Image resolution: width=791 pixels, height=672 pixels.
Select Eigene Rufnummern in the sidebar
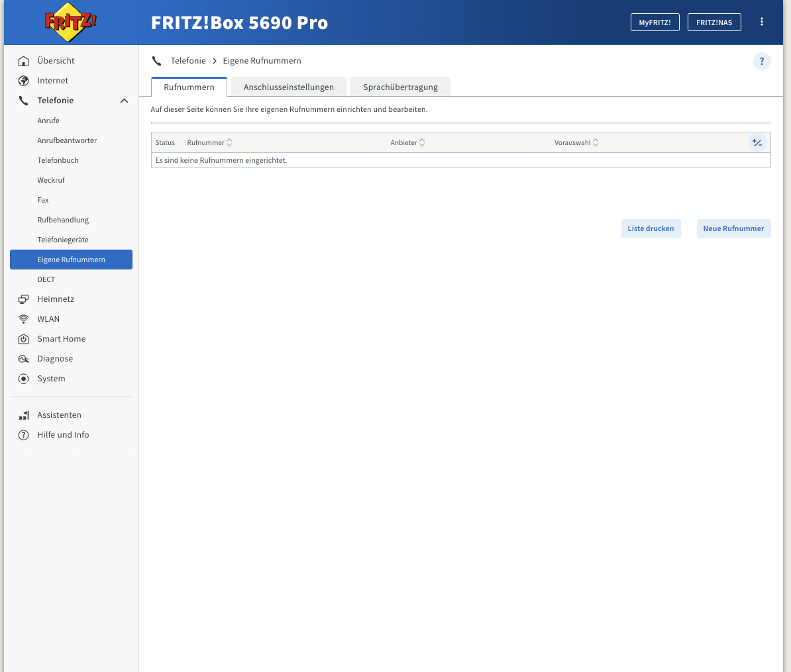coord(71,260)
